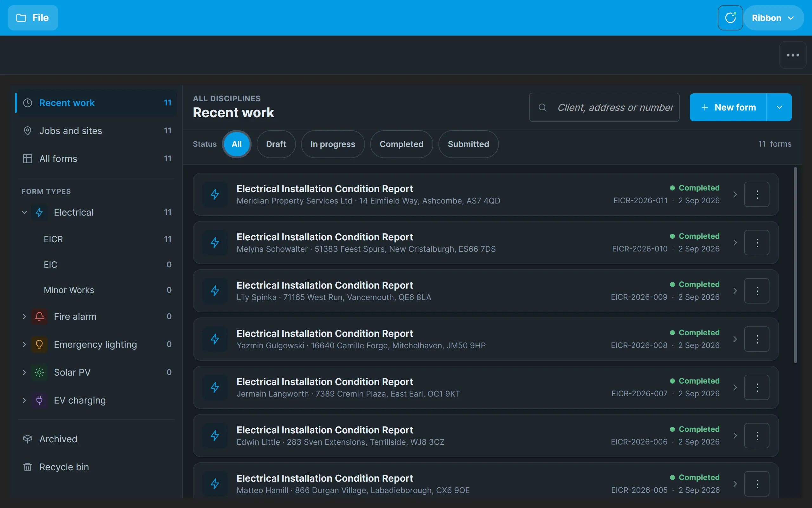
Task: Click the chevron arrow for EICR-2026-006
Action: tap(735, 436)
